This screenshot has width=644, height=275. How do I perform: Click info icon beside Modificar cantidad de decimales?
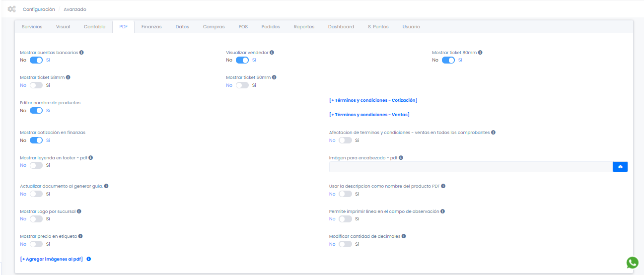[404, 236]
